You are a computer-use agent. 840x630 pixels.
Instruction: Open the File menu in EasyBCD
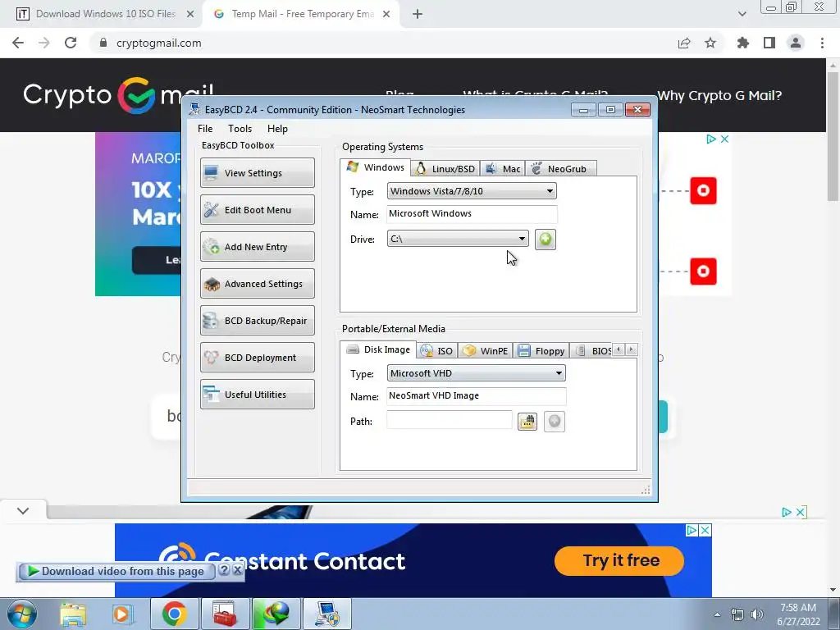(204, 129)
